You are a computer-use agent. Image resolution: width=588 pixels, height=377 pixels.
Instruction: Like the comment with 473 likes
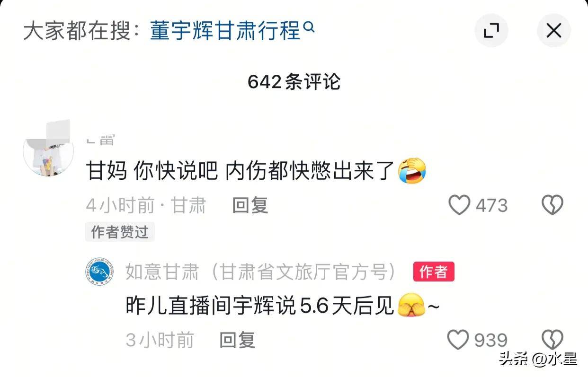coord(459,205)
